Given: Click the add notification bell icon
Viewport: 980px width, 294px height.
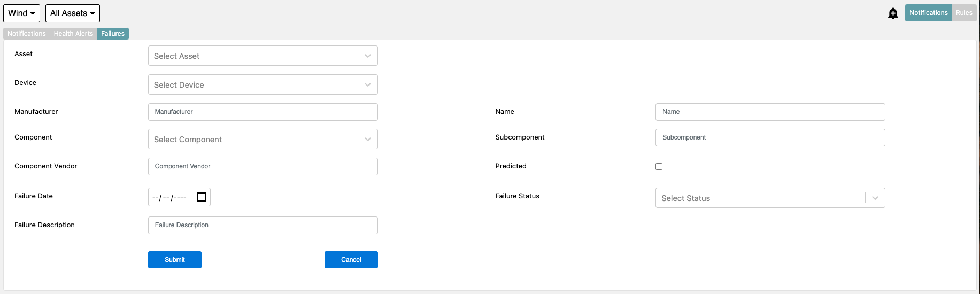Looking at the screenshot, I should 893,13.
